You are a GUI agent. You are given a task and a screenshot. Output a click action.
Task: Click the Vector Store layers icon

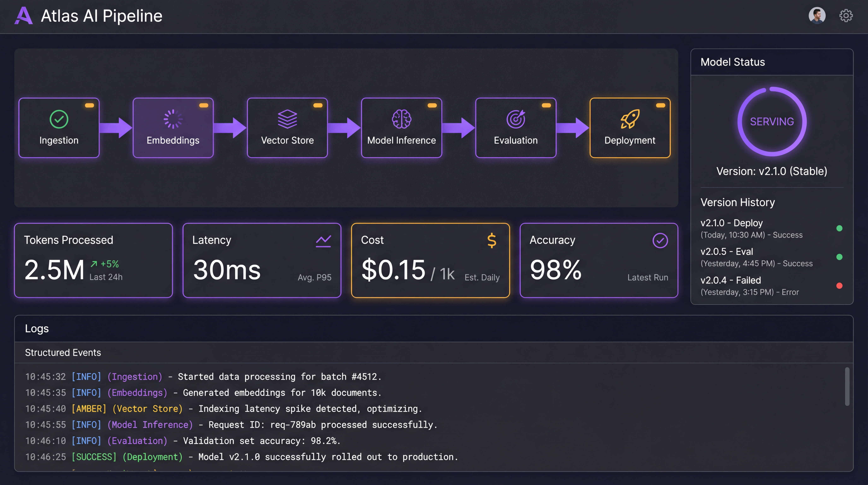point(287,119)
